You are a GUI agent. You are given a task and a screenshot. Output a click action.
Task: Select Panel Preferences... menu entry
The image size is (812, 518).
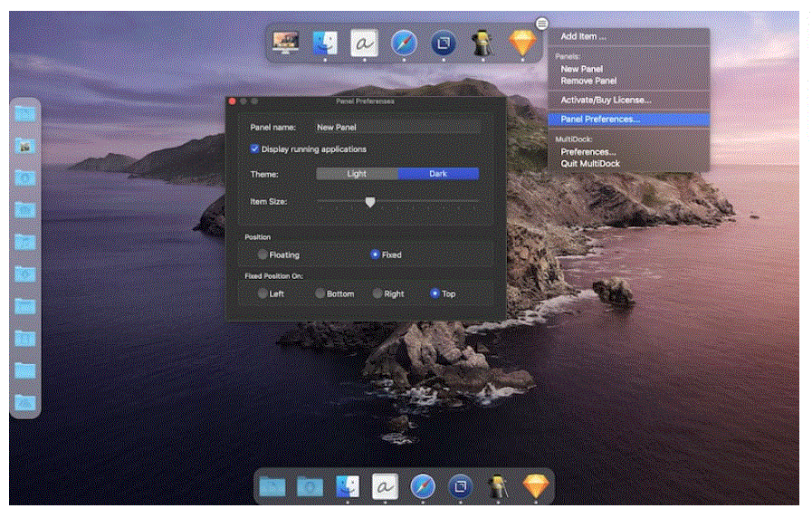(x=628, y=120)
